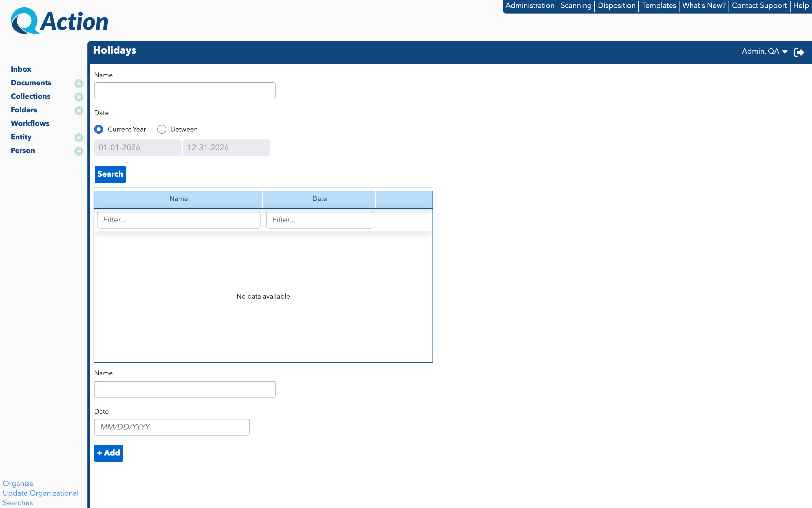Viewport: 812px width, 508px height.
Task: Click the plus icon beside Entity
Action: click(79, 137)
